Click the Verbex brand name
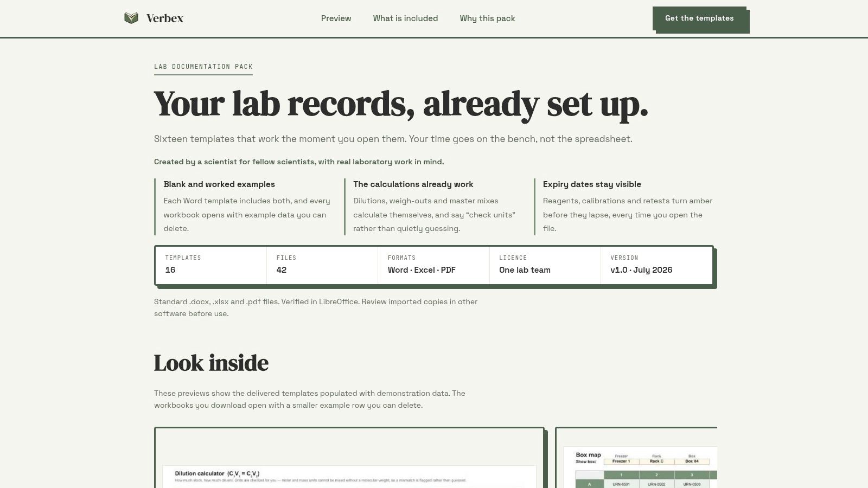Image resolution: width=868 pixels, height=488 pixels. point(165,18)
